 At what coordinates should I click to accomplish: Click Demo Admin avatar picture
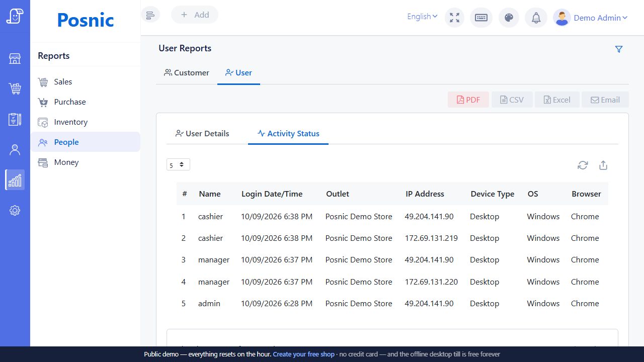click(561, 18)
